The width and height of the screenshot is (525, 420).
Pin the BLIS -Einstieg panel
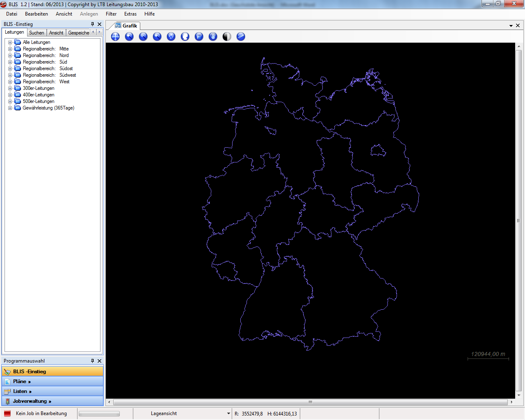tap(92, 24)
